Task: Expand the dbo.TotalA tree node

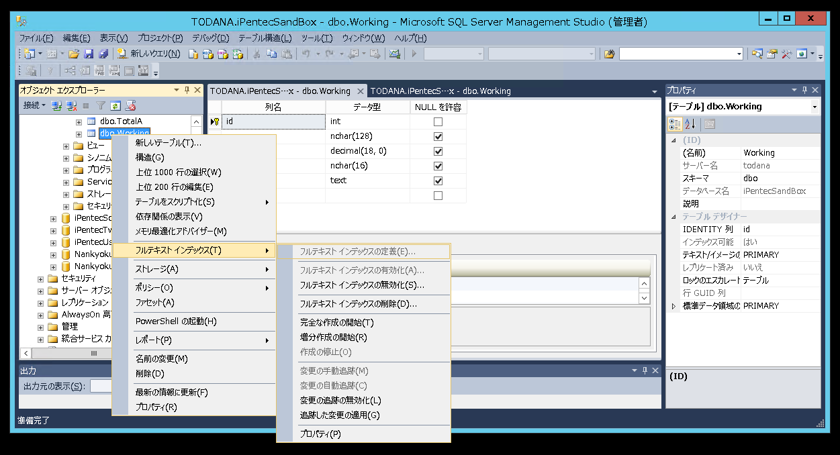Action: pyautogui.click(x=79, y=122)
